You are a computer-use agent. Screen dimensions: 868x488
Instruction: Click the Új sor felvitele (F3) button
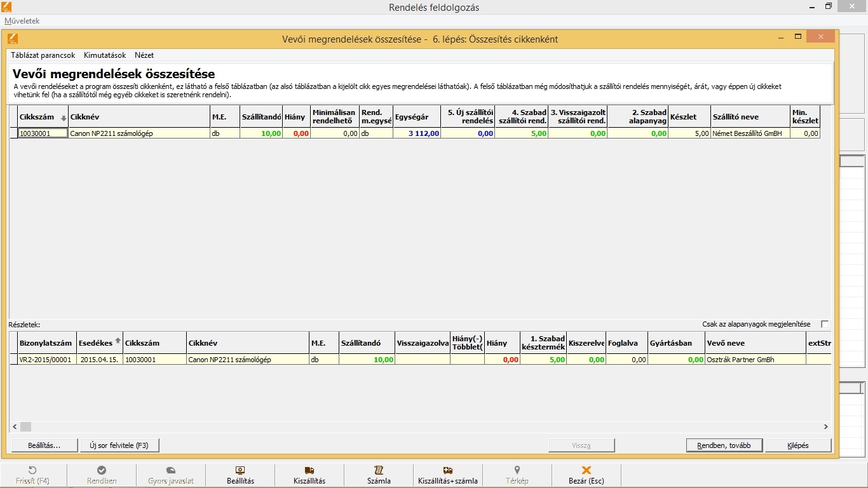pos(119,445)
